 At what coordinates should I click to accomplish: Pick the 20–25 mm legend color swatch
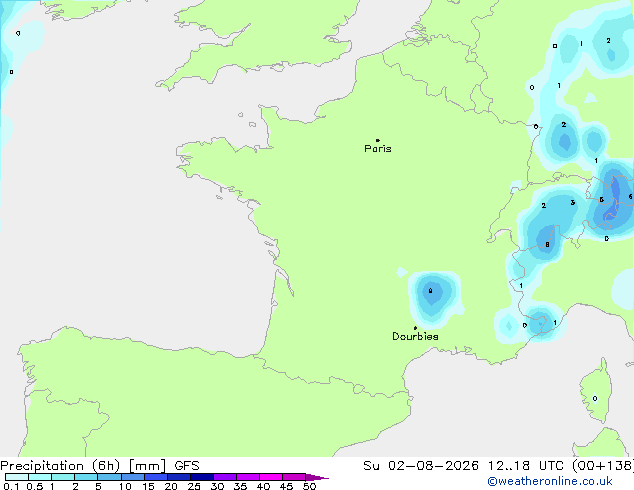[x=178, y=477]
